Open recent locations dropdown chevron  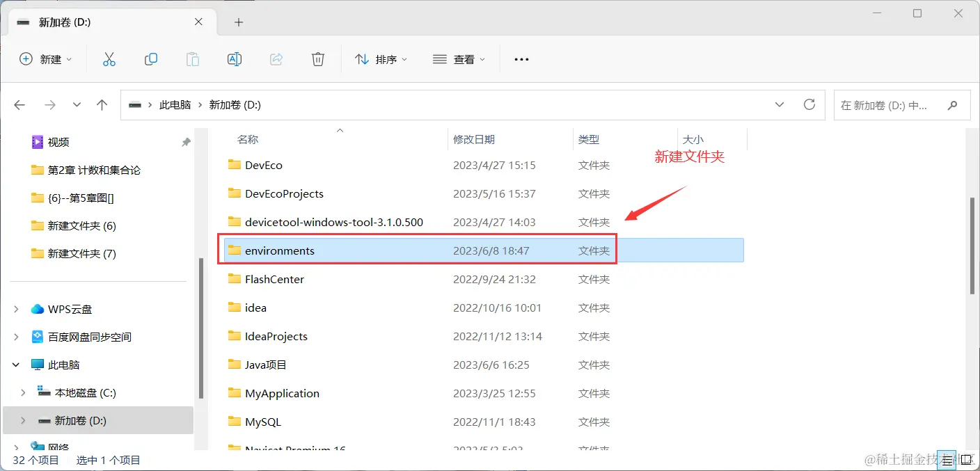click(x=77, y=105)
